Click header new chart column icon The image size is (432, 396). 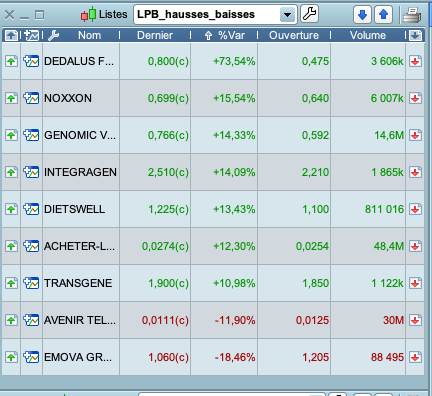coord(32,35)
